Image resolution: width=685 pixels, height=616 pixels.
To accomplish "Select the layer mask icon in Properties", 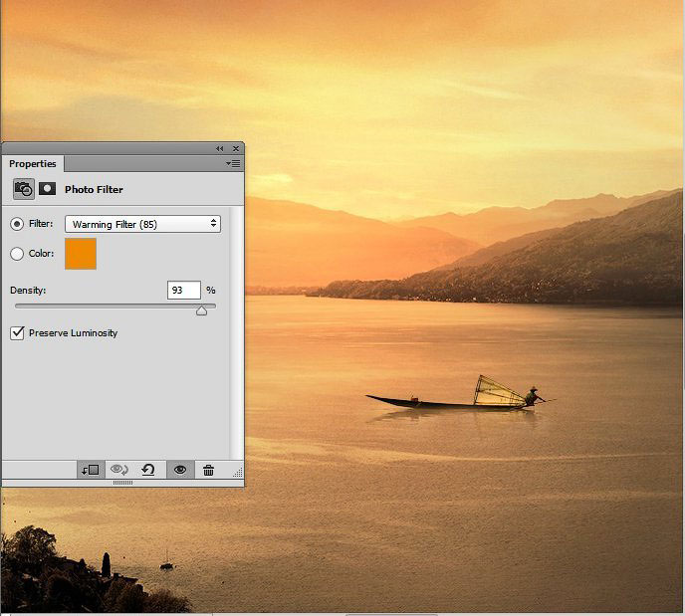I will point(47,189).
